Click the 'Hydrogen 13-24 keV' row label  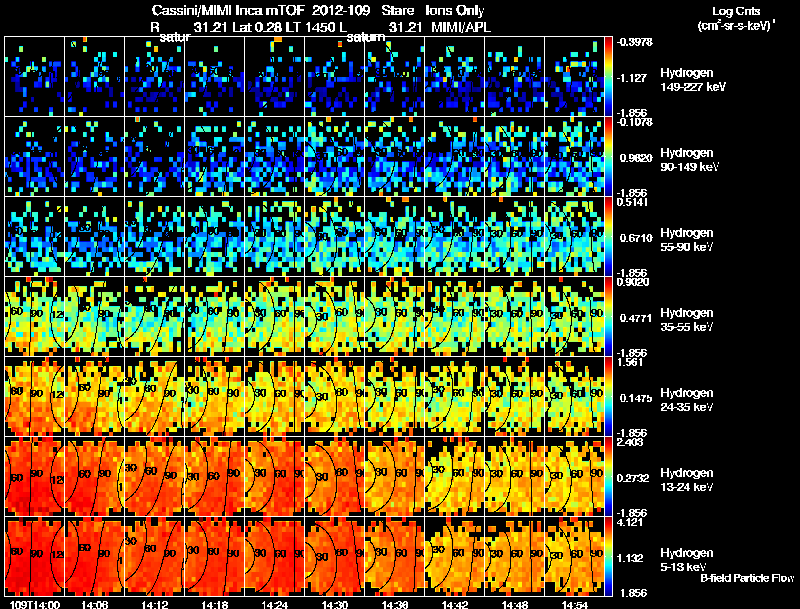[686, 479]
